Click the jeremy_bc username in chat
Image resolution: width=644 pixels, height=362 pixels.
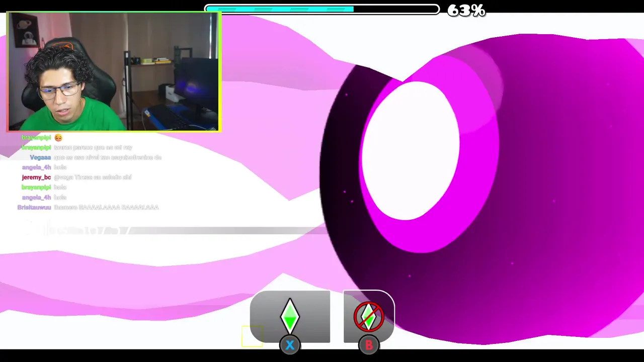[x=36, y=177]
